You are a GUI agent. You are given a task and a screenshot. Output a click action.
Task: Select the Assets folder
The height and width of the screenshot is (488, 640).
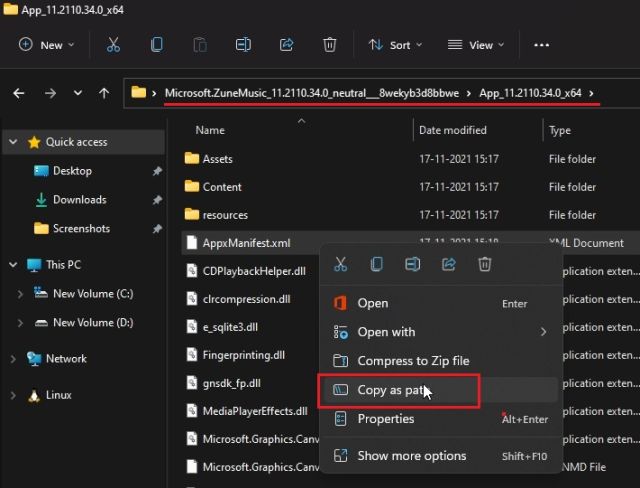(218, 159)
